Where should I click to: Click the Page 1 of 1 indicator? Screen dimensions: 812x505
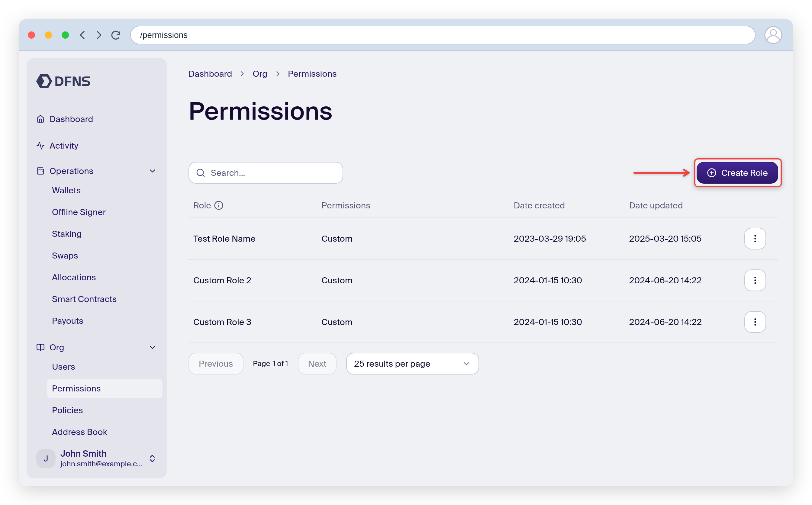click(271, 364)
